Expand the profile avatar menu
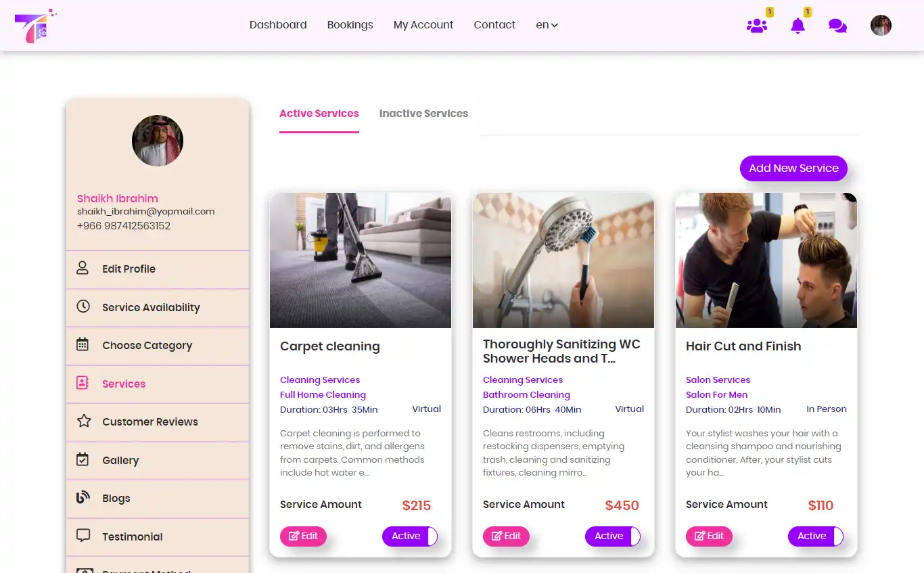Viewport: 924px width, 573px height. [x=881, y=25]
